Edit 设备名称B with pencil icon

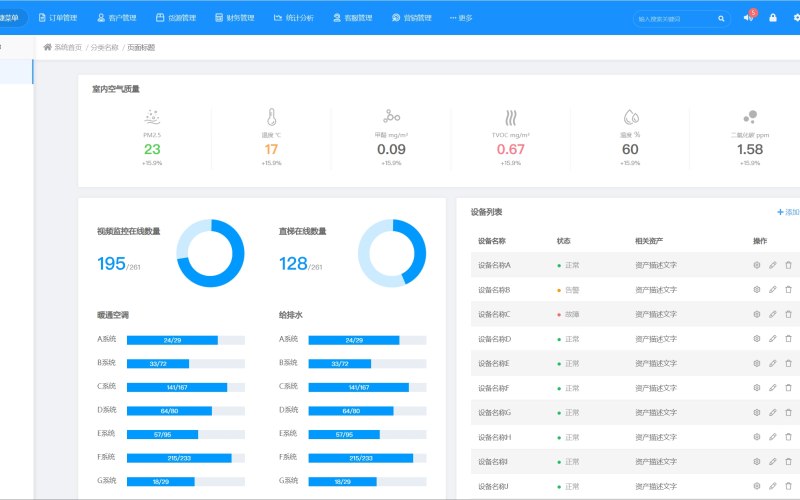(772, 289)
